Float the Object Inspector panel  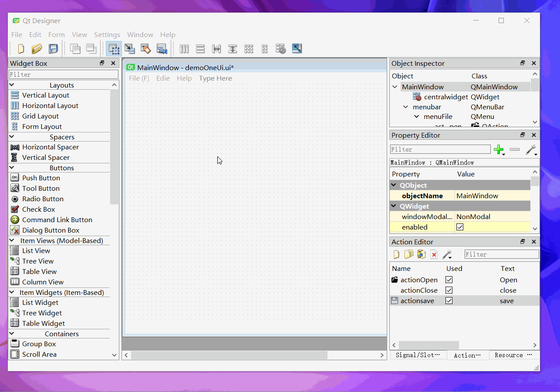(523, 63)
